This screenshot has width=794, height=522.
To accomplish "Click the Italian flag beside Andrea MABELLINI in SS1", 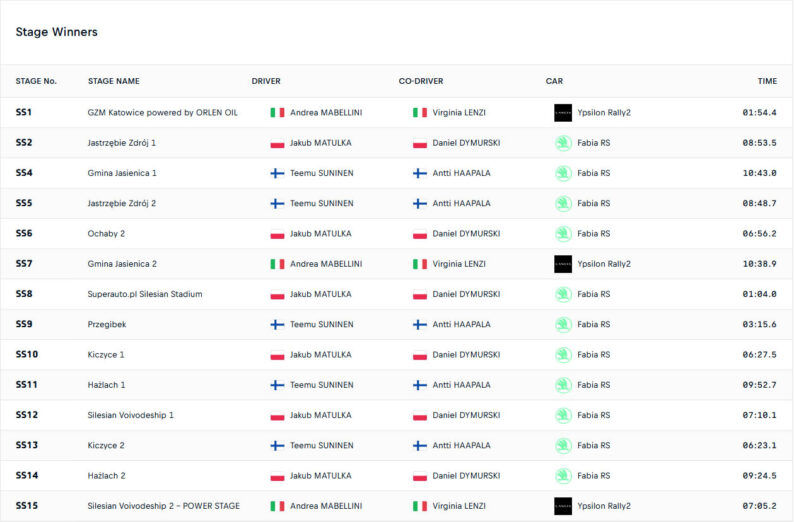I will click(x=277, y=112).
